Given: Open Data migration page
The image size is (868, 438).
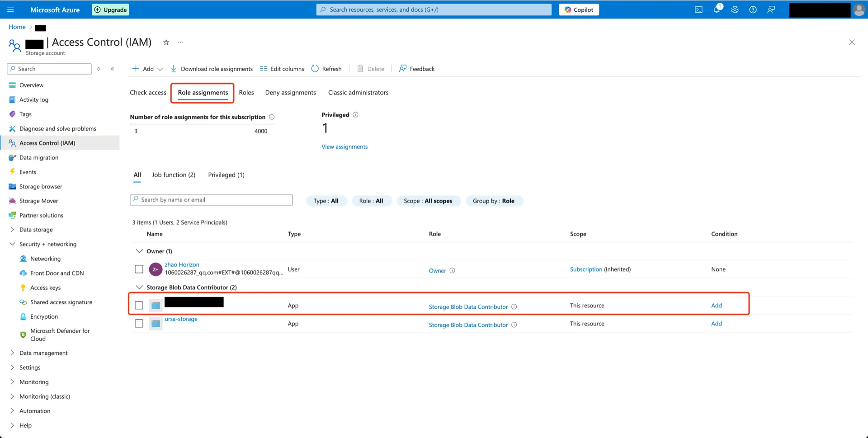Looking at the screenshot, I should point(39,157).
